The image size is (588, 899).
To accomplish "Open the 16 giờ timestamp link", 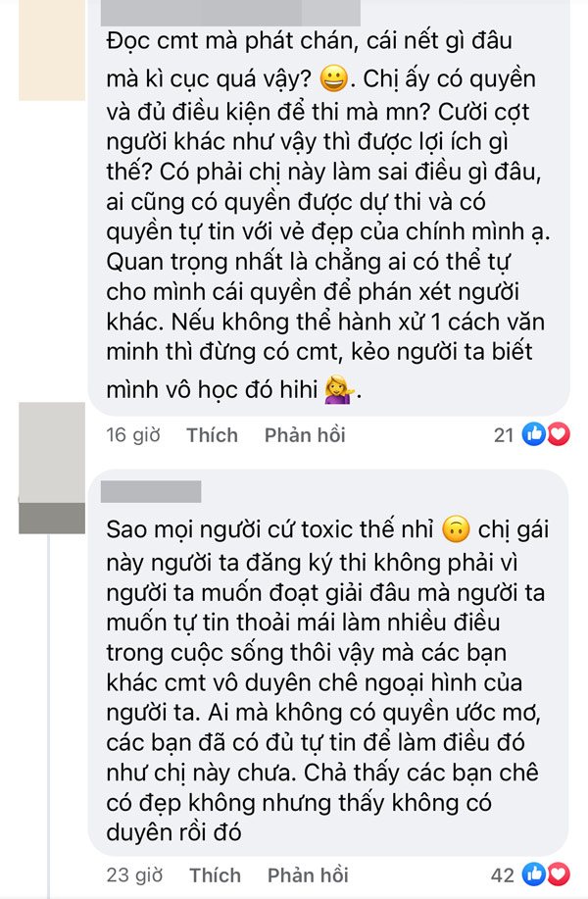I will pos(133,435).
